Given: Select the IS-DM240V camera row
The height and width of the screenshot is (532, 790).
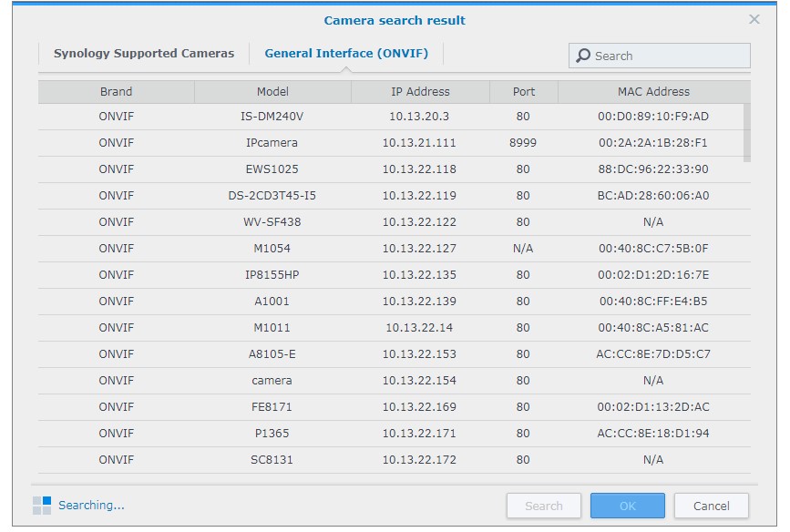Looking at the screenshot, I should pos(272,117).
